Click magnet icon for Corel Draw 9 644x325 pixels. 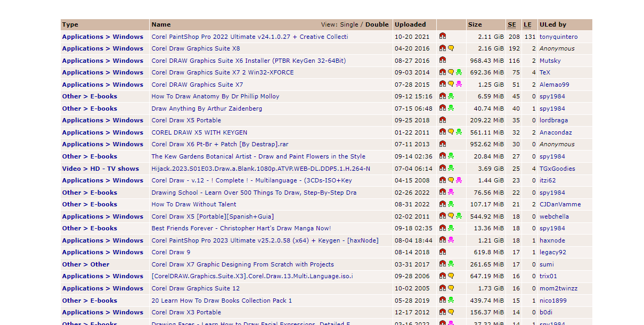click(x=442, y=252)
